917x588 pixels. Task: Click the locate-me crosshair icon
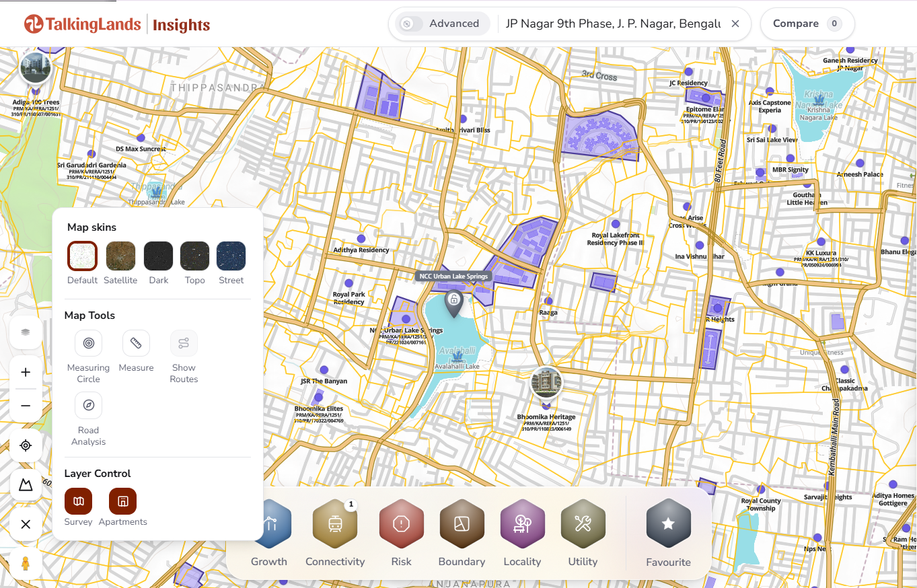click(26, 445)
